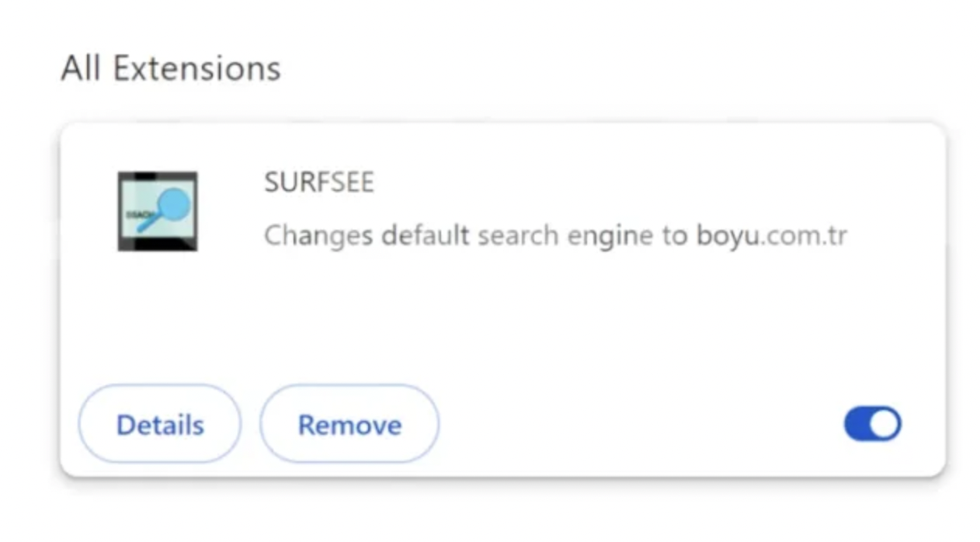Select the SURFSEE extension name
Screen dimensions: 980x542
coord(318,182)
